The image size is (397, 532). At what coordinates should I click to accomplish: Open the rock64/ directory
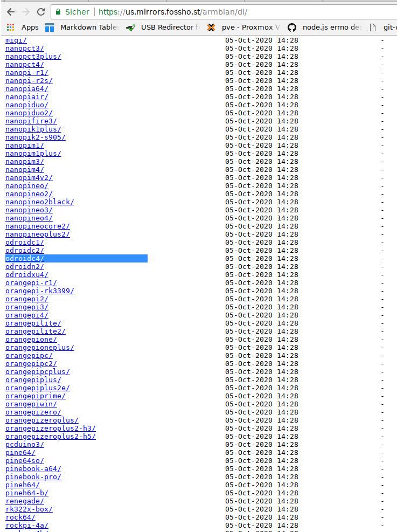click(x=20, y=517)
